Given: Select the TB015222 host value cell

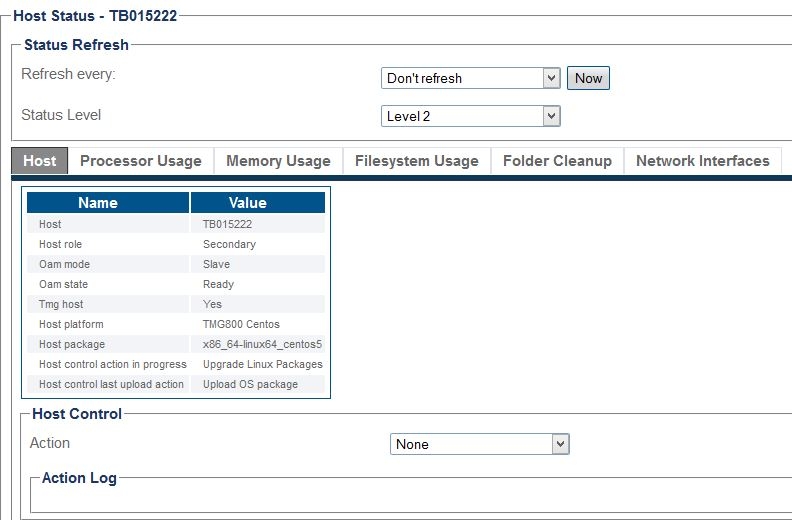Looking at the screenshot, I should tap(229, 225).
